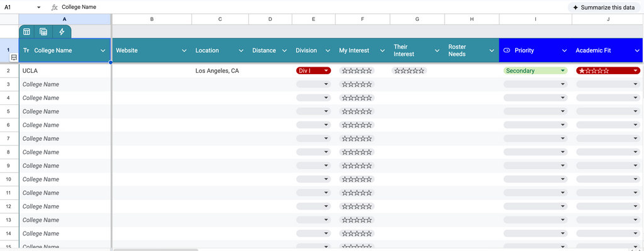
Task: Open the Division dropdown in row 8
Action: click(313, 152)
